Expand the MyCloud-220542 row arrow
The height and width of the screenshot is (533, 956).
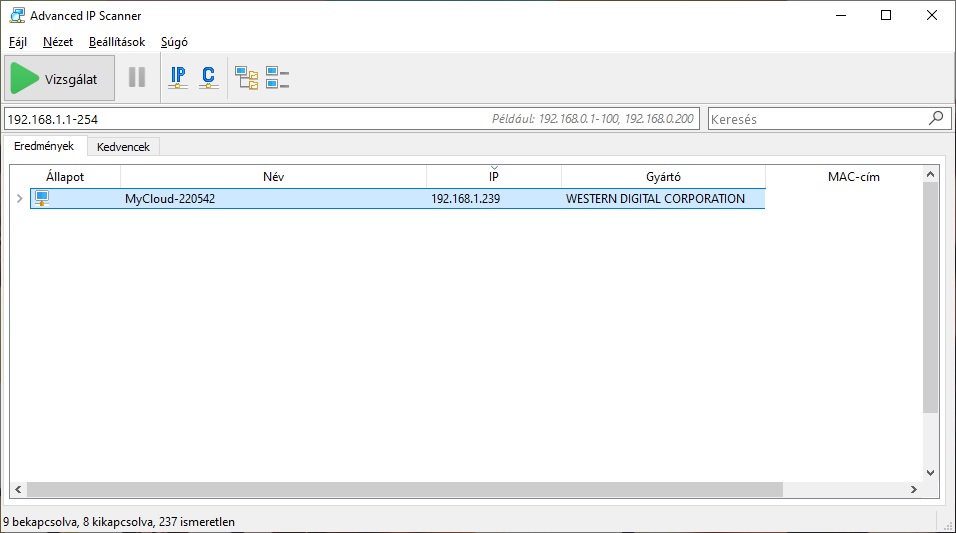pyautogui.click(x=19, y=199)
